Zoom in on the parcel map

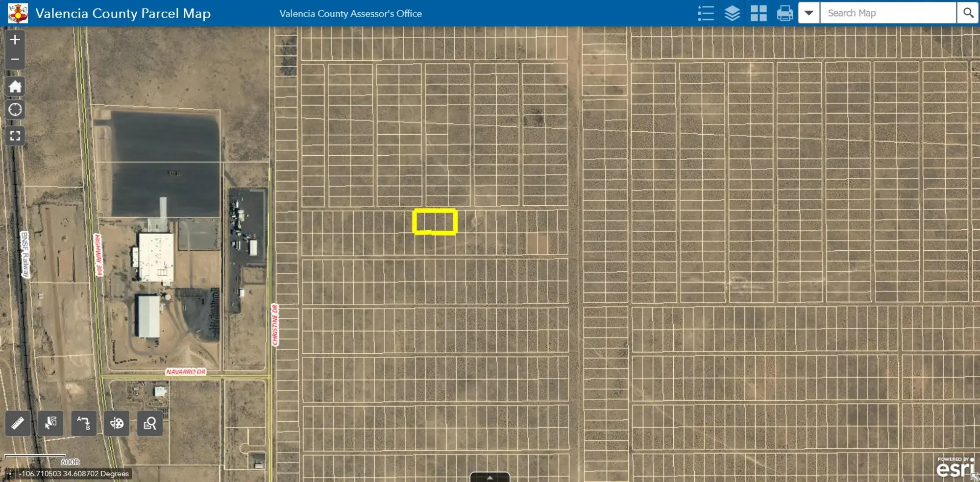(x=15, y=40)
